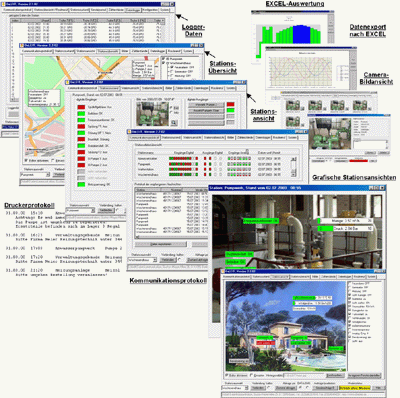This screenshot has height=398, width=400.
Task: Click app icon in house graphic window title bar
Action: [224, 271]
